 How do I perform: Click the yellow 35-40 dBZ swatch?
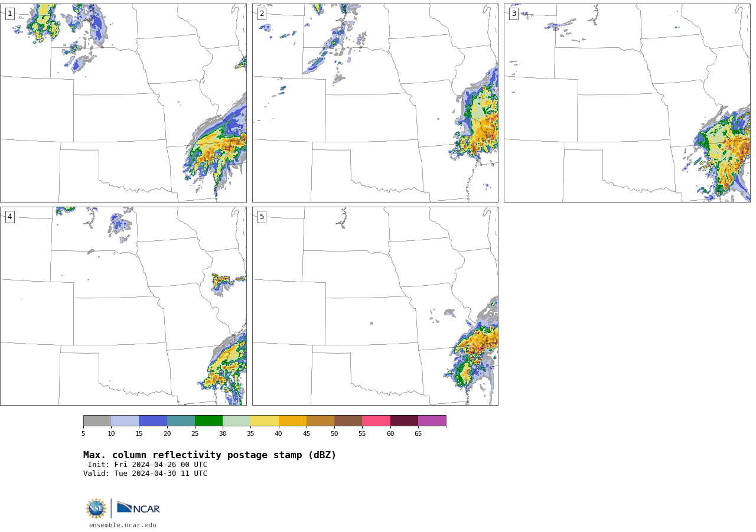[265, 420]
